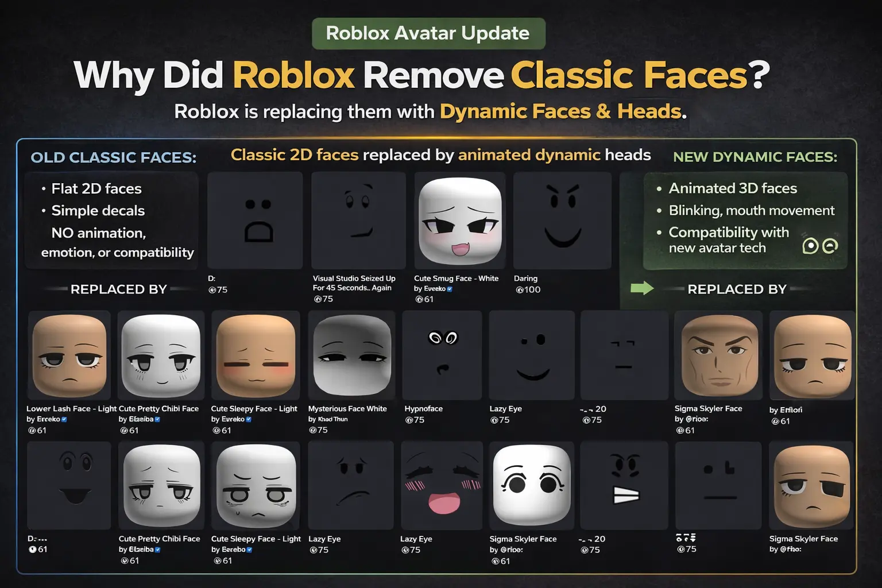Toggle the verified badge next to Eerebo

(249, 550)
